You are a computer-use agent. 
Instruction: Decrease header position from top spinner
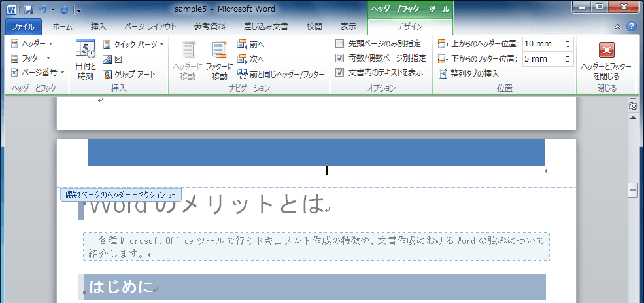click(x=568, y=47)
